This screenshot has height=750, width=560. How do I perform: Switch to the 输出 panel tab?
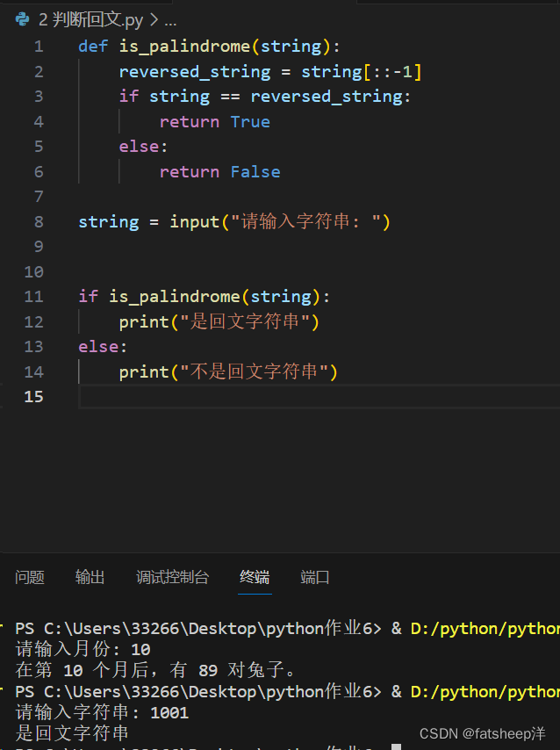[90, 577]
